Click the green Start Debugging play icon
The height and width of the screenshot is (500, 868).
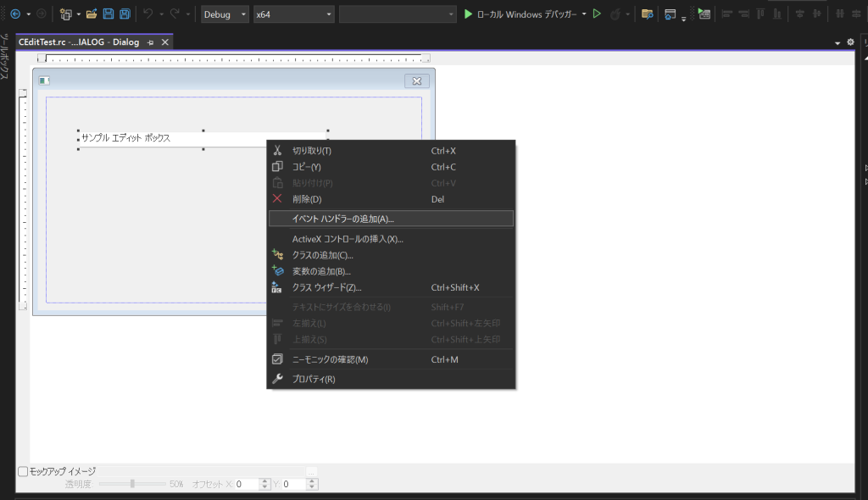click(468, 14)
